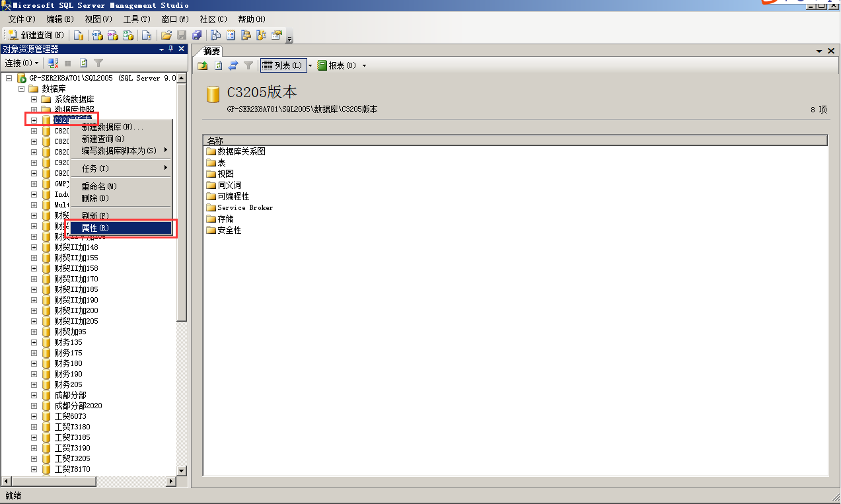This screenshot has width=841, height=504.
Task: Refresh Object Explorer with its refresh icon
Action: click(84, 63)
